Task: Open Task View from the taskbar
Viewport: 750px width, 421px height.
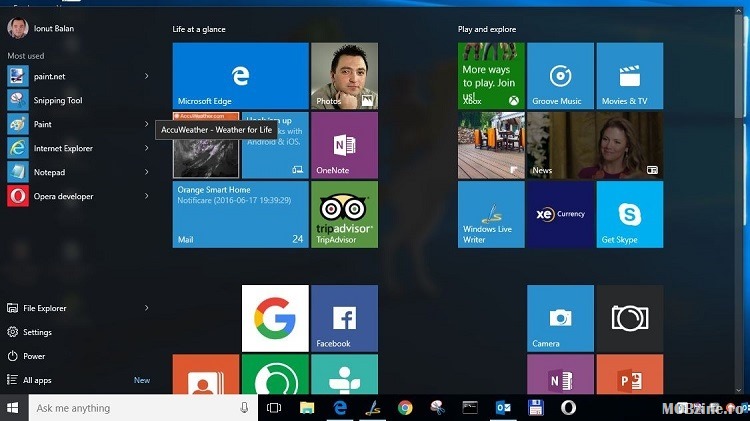Action: 274,408
